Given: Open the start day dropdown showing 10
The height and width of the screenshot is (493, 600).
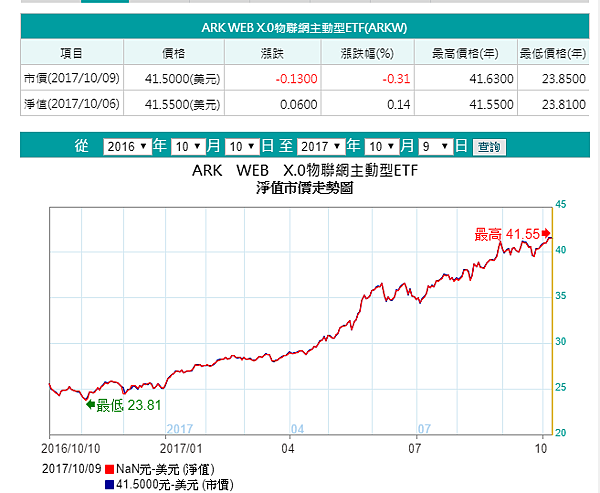Looking at the screenshot, I should click(242, 147).
